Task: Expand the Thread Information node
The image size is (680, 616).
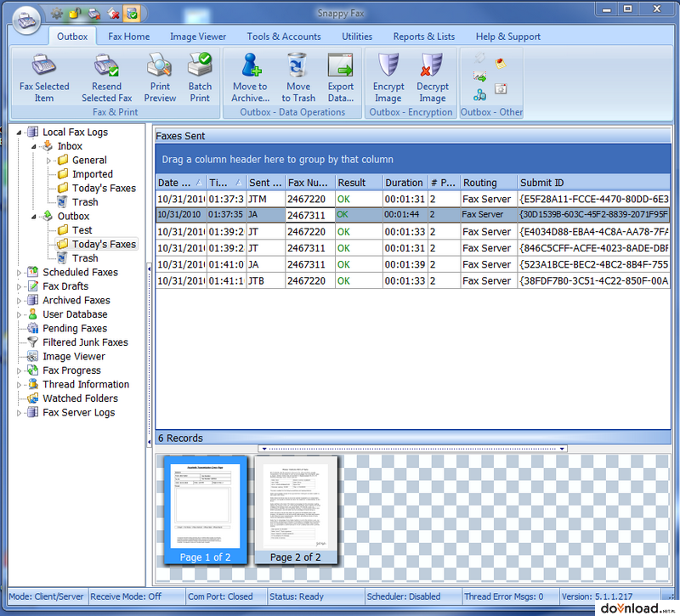Action: coord(19,385)
